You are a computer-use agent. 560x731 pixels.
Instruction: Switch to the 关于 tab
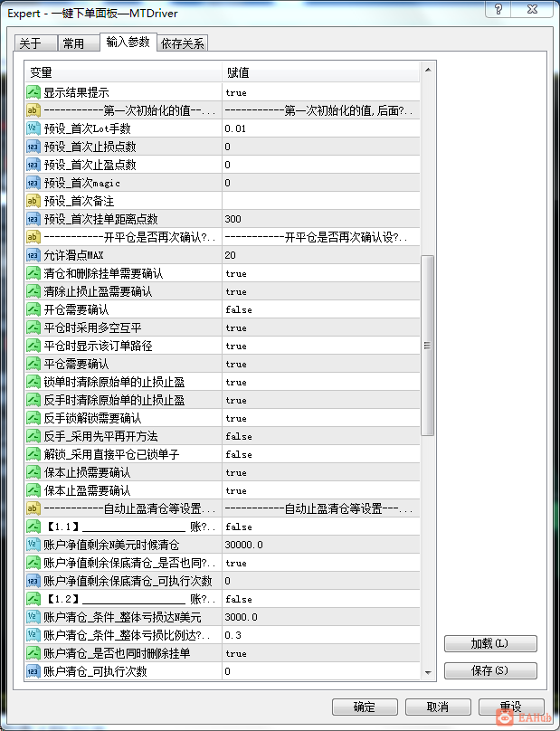tap(36, 43)
